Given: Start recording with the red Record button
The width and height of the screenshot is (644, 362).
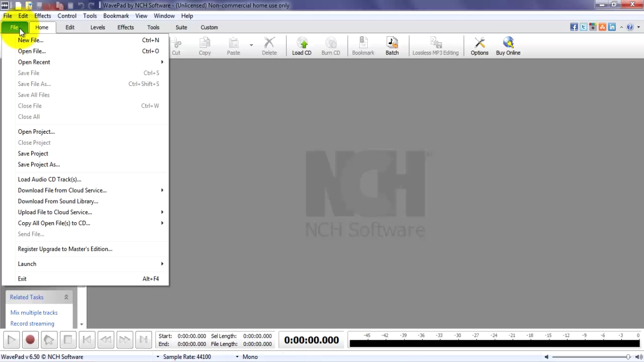Looking at the screenshot, I should point(30,340).
